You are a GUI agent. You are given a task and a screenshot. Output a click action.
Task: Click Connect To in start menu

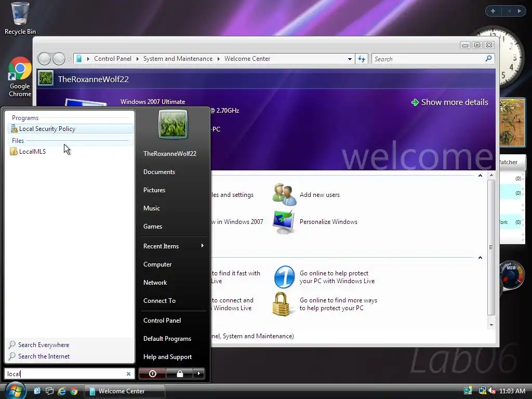coord(159,301)
